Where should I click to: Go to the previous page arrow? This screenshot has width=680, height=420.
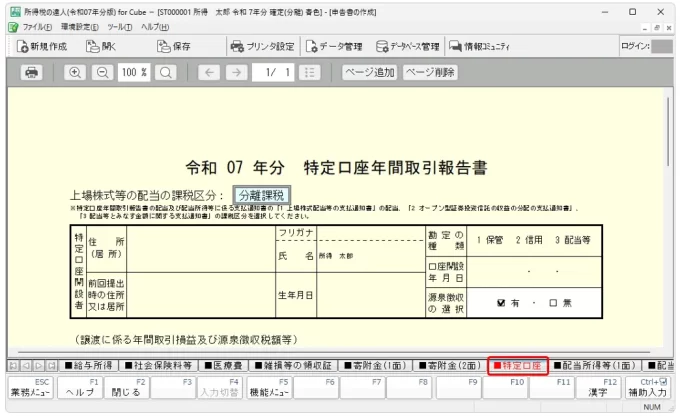coord(209,73)
